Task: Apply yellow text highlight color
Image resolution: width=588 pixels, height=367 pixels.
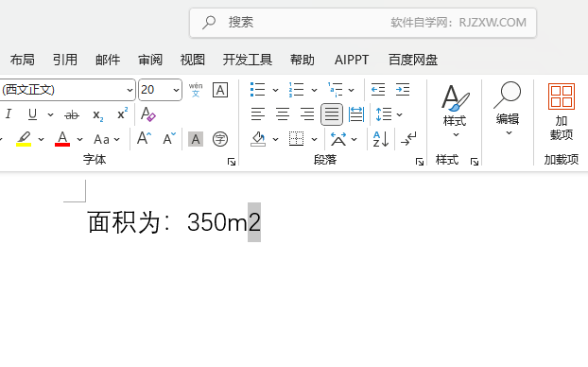Action: point(24,139)
